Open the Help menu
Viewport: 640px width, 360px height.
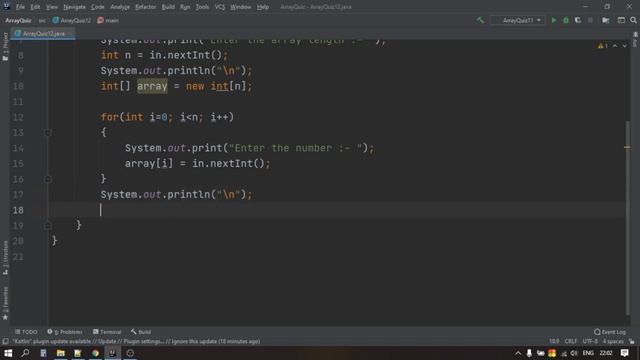(x=263, y=7)
